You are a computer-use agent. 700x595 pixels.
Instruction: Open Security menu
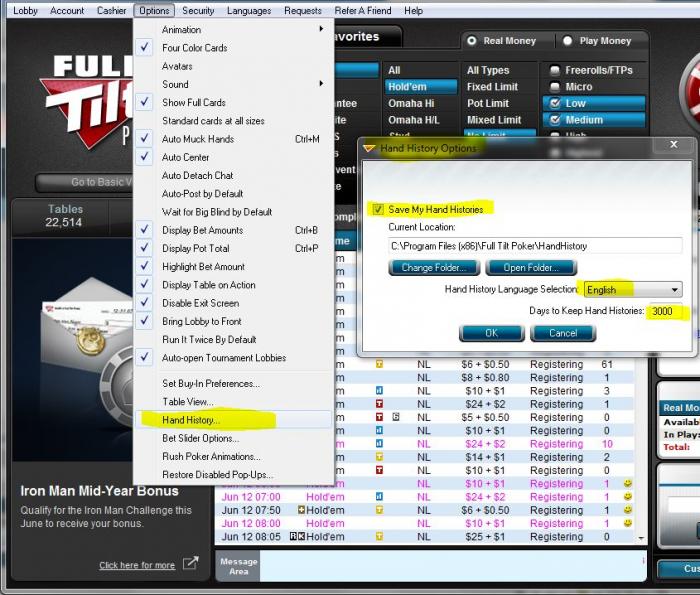(x=198, y=10)
